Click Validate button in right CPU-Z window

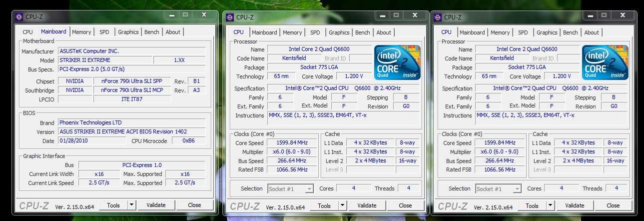coord(575,205)
